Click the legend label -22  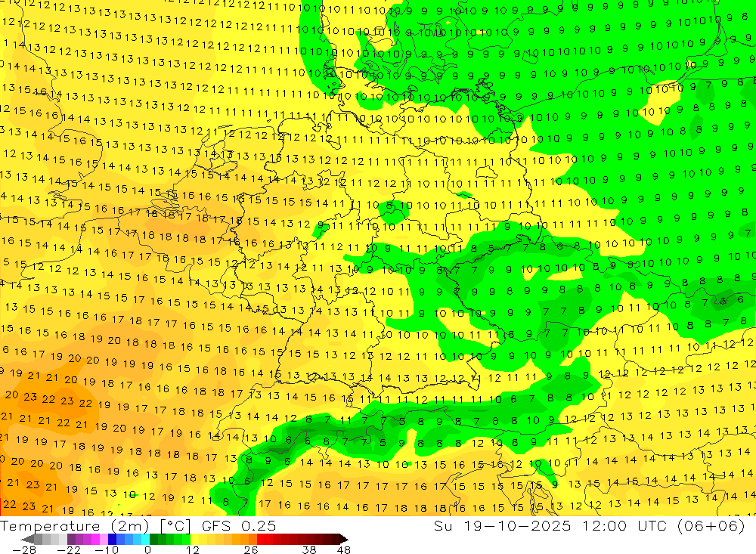69,550
